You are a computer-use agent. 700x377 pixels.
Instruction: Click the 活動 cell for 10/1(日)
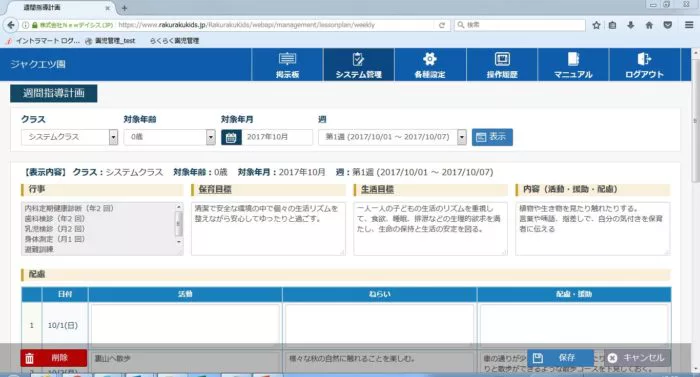185,325
